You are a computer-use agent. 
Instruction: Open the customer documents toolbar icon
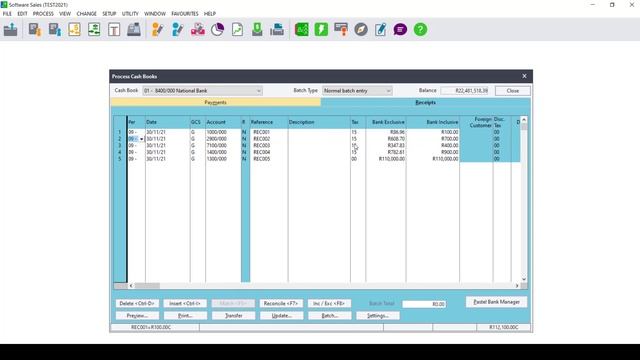pos(35,29)
